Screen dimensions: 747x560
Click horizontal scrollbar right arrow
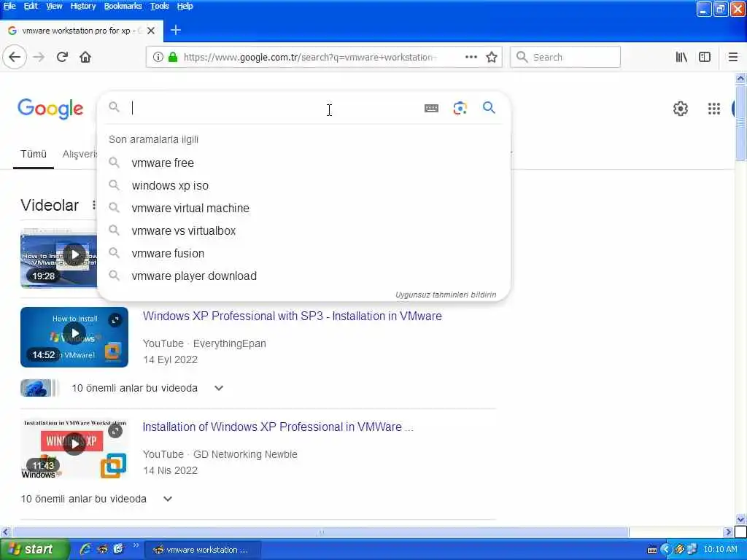click(727, 532)
